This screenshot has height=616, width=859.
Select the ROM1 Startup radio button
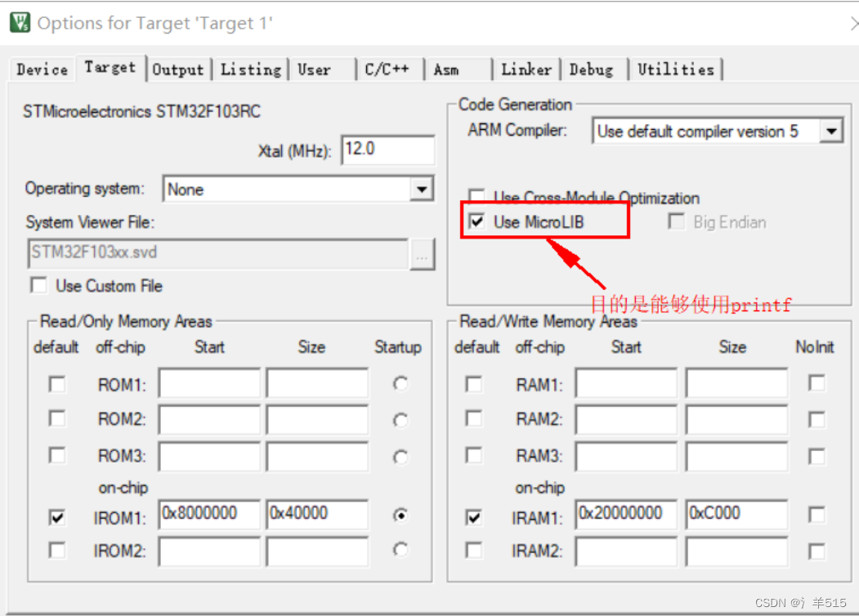[x=400, y=384]
